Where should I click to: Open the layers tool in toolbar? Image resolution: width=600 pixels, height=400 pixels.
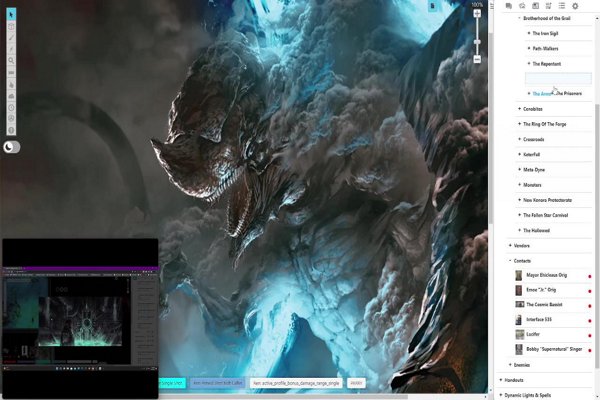[11, 27]
